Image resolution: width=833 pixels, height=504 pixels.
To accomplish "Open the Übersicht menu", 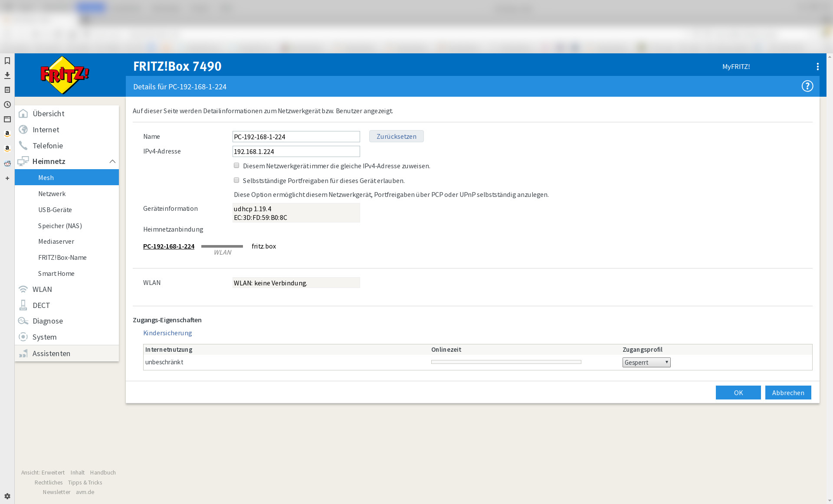I will coord(67,114).
